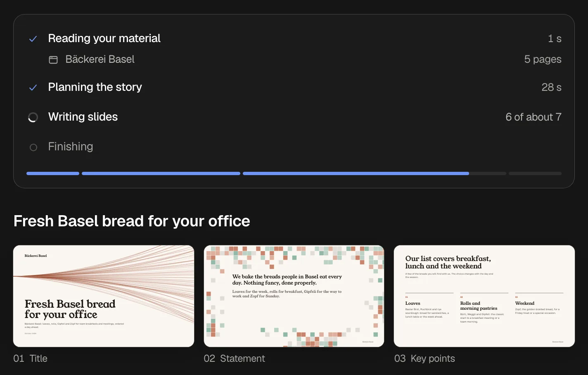Click the '01 Title' caption

point(30,358)
